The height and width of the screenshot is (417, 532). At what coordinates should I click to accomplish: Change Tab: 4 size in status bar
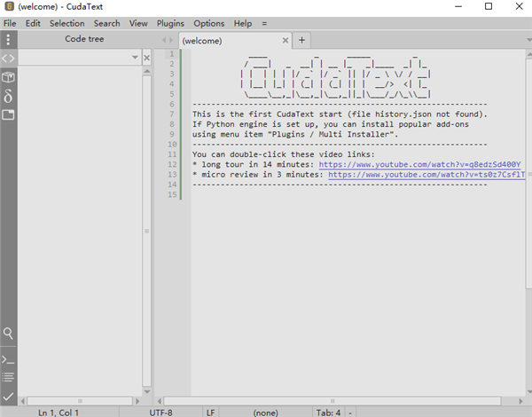tap(328, 413)
